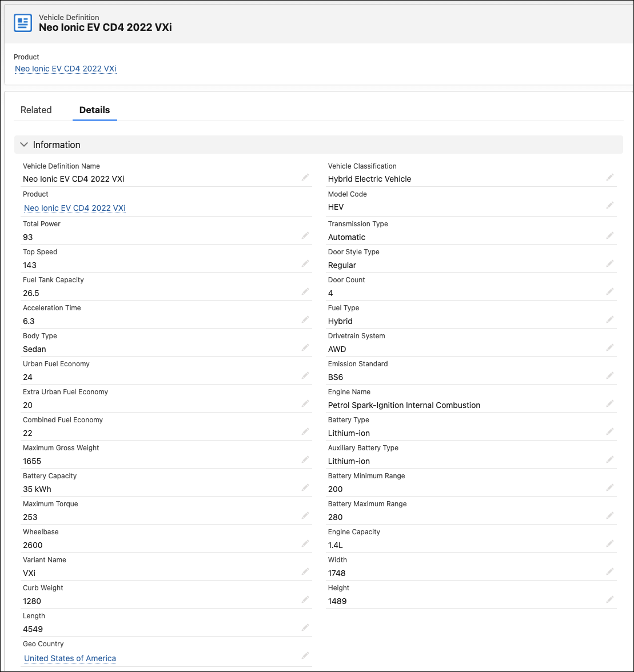Image resolution: width=634 pixels, height=672 pixels.
Task: Edit Total Power using pencil icon
Action: (x=305, y=235)
